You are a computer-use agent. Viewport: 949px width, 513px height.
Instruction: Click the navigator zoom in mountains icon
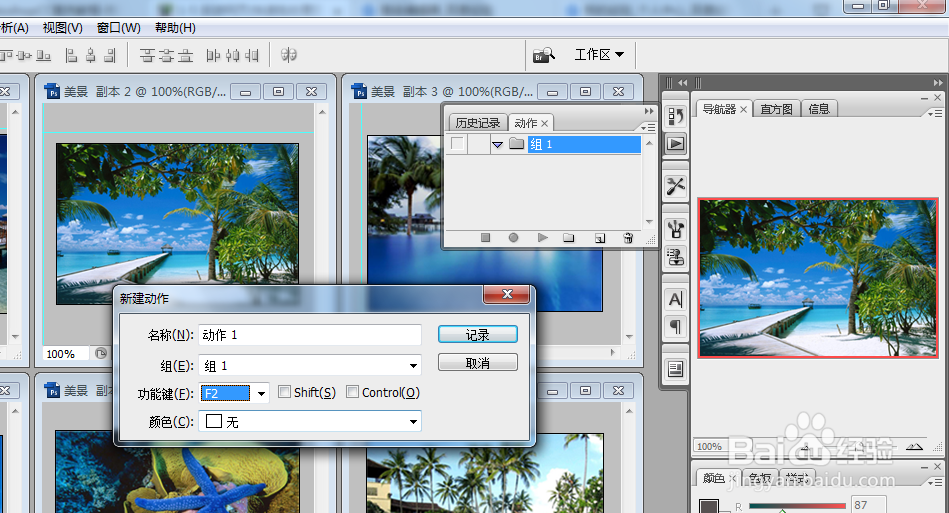[914, 446]
